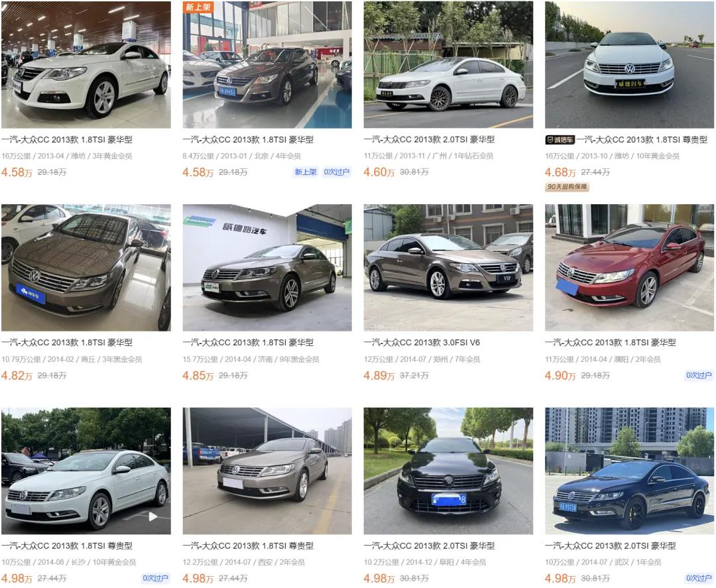Viewport: 716px width, 588px height.
Task: Open the white car photo priced at 4.60万
Action: click(x=448, y=65)
